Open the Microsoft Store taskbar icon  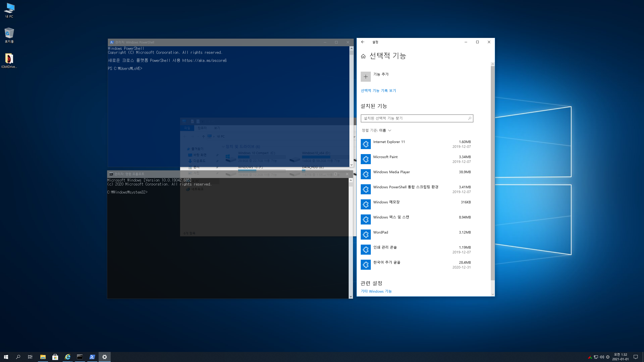tap(55, 357)
